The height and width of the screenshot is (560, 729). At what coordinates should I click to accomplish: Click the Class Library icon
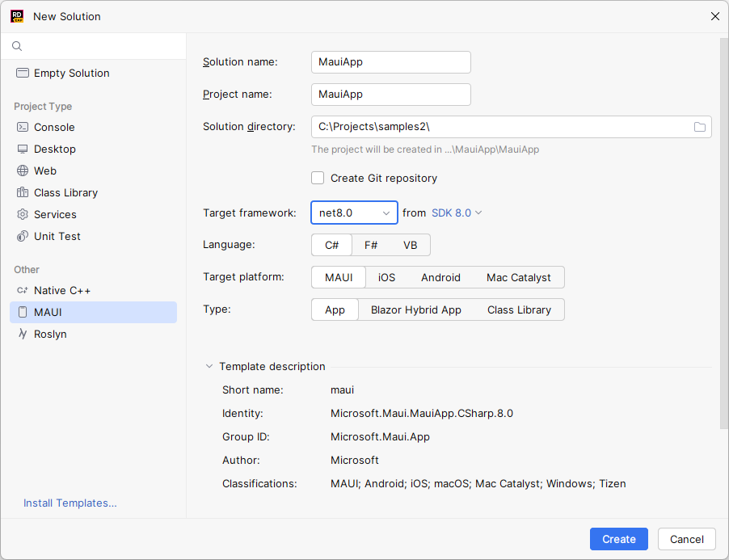[24, 192]
